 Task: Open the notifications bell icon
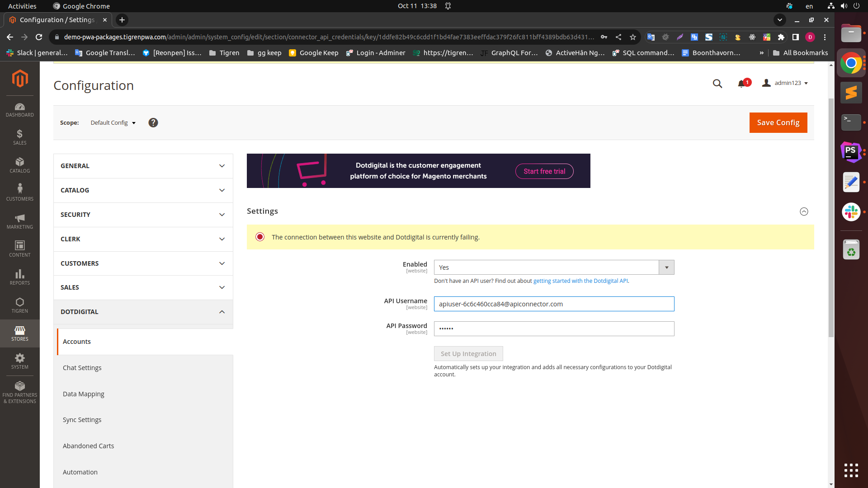pos(741,84)
